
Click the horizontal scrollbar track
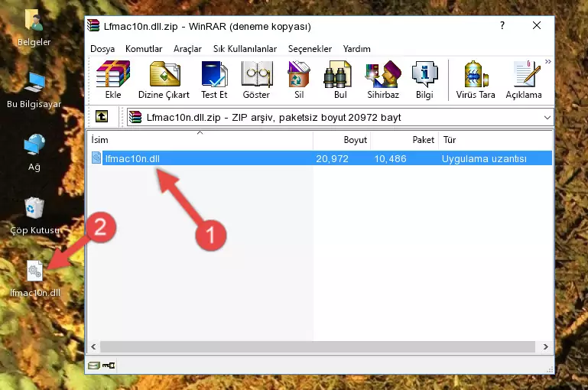(x=317, y=347)
